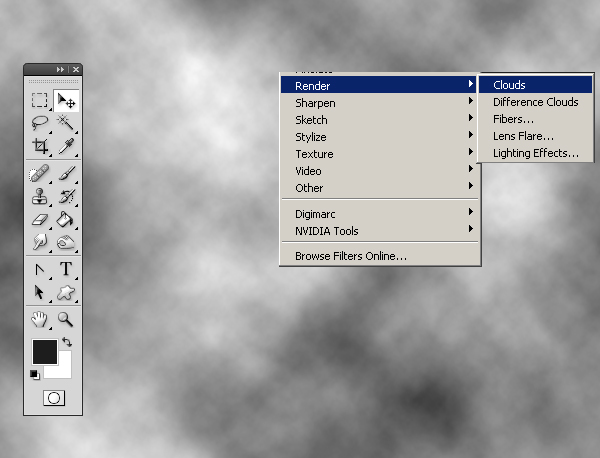Open the Video filter submenu
This screenshot has width=600, height=458.
pyautogui.click(x=378, y=171)
